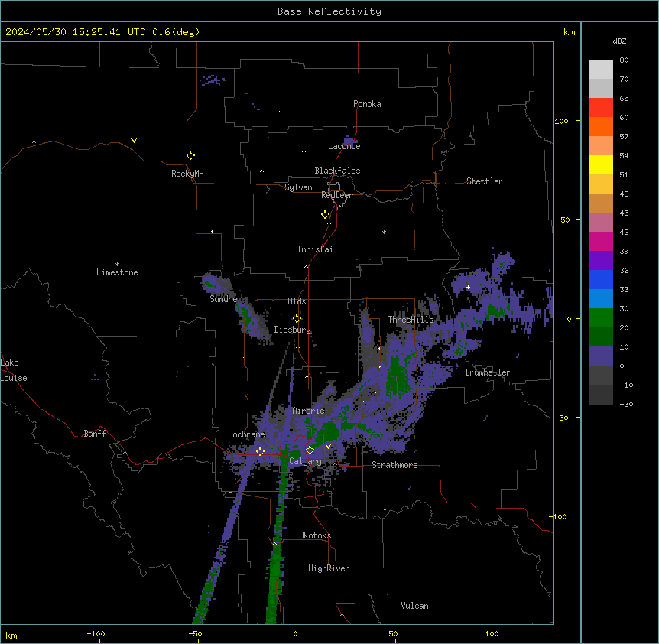Click the ThreeHills town label
The image size is (659, 644).
[x=411, y=320]
